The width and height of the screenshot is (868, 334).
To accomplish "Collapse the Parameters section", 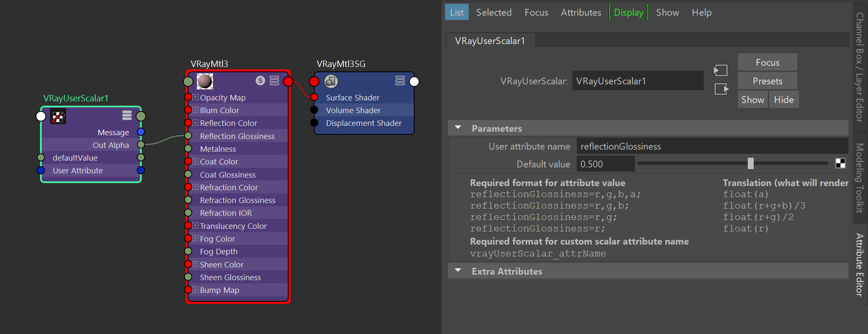I will click(x=458, y=128).
